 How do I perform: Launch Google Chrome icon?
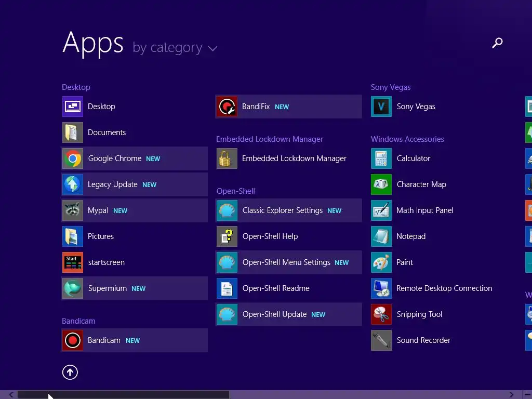73,158
